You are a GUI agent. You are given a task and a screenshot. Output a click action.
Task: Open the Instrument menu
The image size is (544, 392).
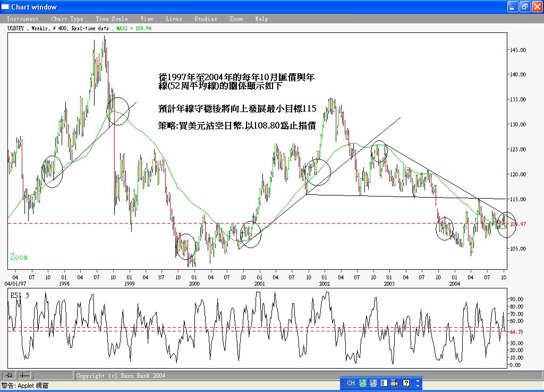click(x=22, y=19)
